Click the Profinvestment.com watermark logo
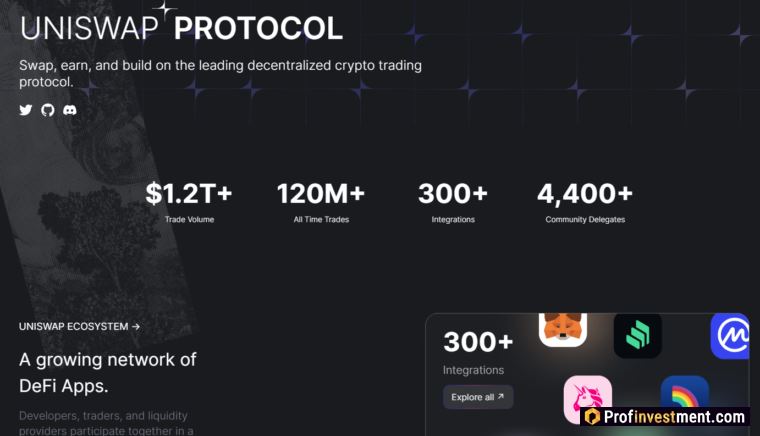The width and height of the screenshot is (760, 436). point(665,417)
